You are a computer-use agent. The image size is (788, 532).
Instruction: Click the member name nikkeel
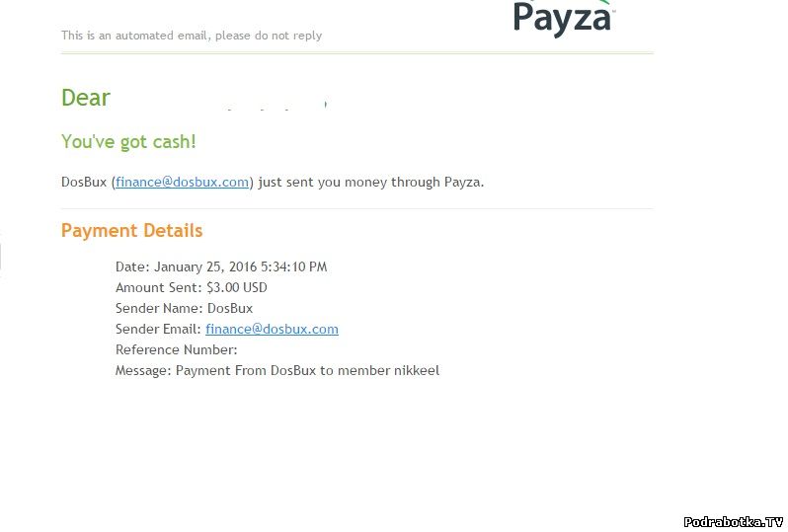[415, 370]
